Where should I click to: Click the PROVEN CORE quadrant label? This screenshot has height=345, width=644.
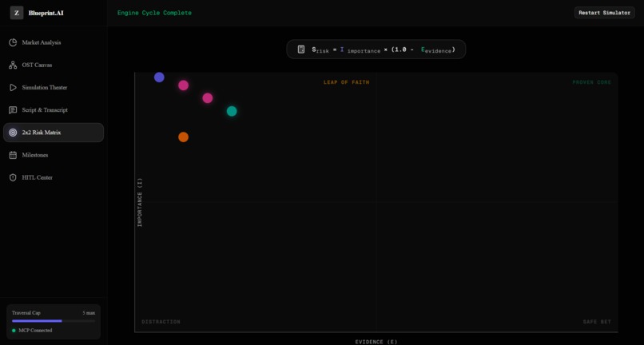(x=592, y=82)
